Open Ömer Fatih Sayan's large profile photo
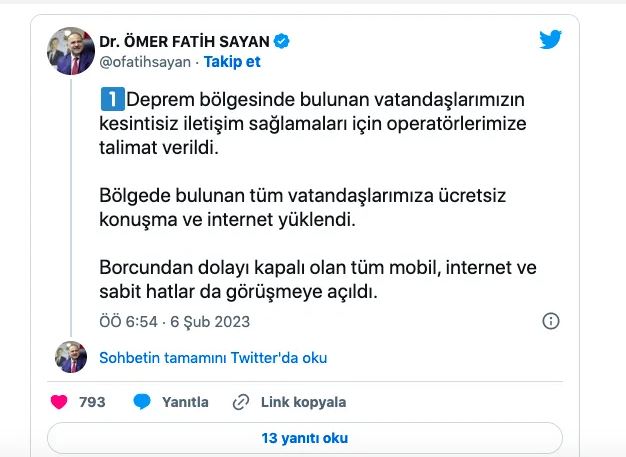The height and width of the screenshot is (457, 626). coord(71,51)
